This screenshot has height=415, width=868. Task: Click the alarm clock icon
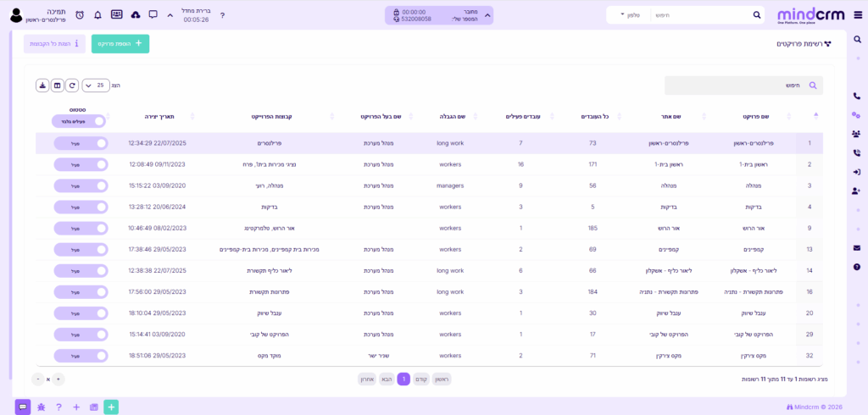80,15
